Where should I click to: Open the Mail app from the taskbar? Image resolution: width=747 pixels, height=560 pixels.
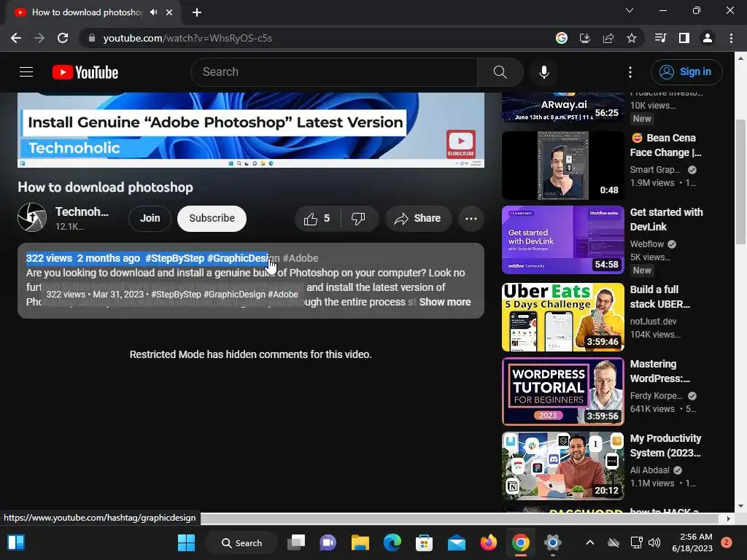click(x=457, y=542)
